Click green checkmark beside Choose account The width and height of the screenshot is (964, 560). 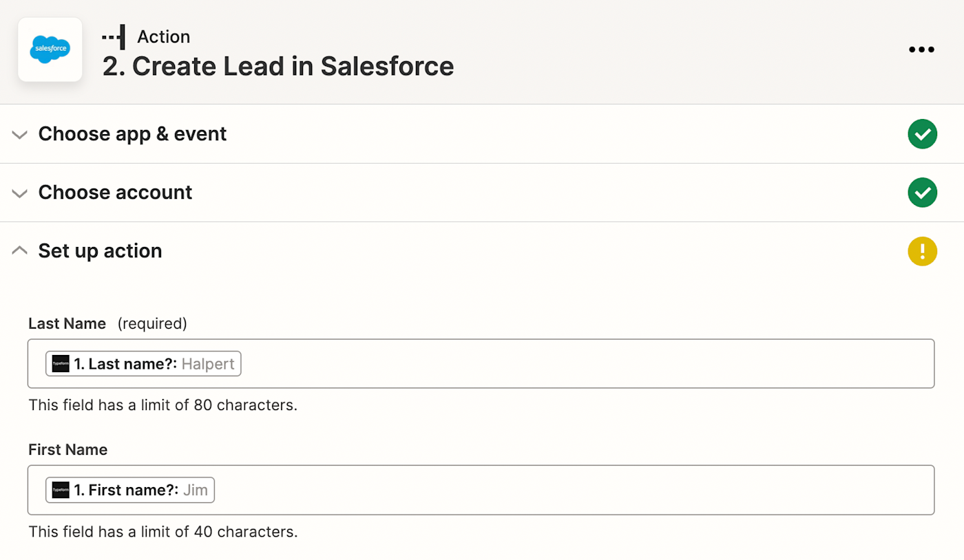click(922, 192)
